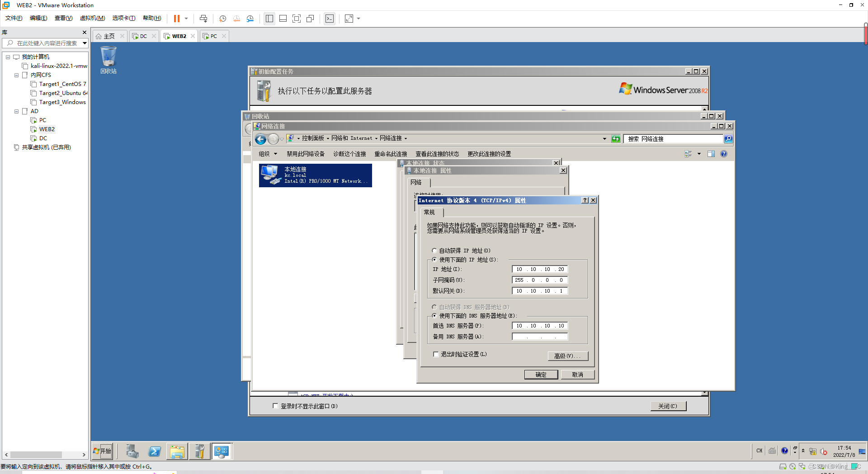
Task: Switch to the DC tab
Action: [143, 36]
